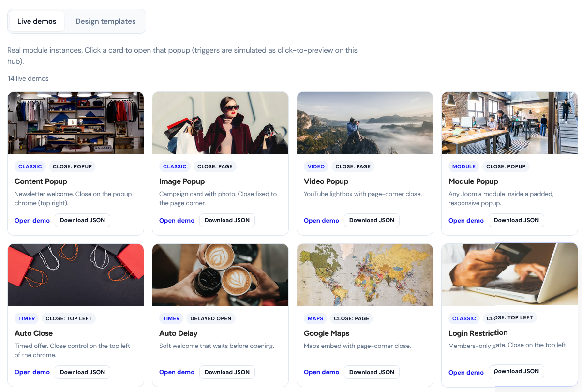Launch the Video Popup demo link
Image resolution: width=582 pixels, height=392 pixels.
pos(321,221)
